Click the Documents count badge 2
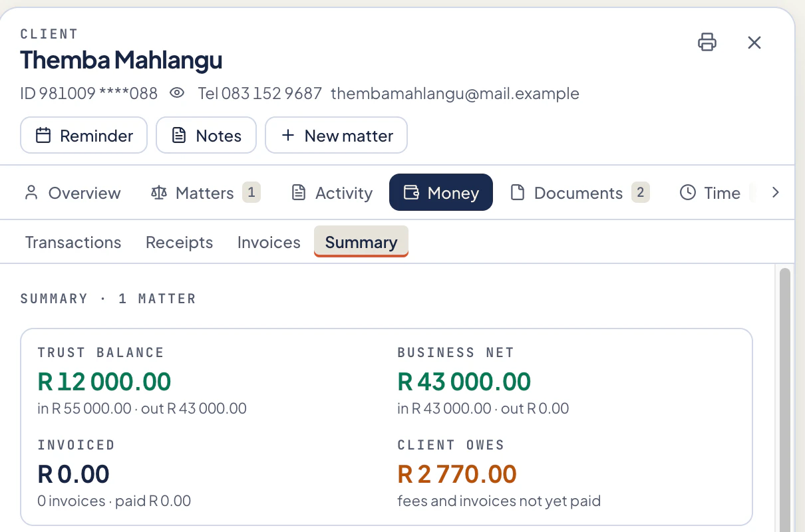This screenshot has height=532, width=805. point(640,193)
